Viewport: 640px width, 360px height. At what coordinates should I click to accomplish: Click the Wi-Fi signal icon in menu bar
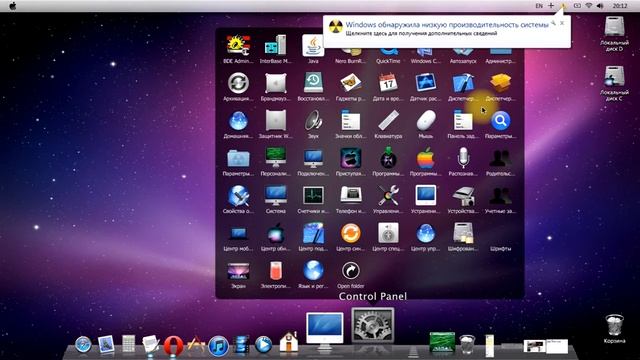coord(589,6)
